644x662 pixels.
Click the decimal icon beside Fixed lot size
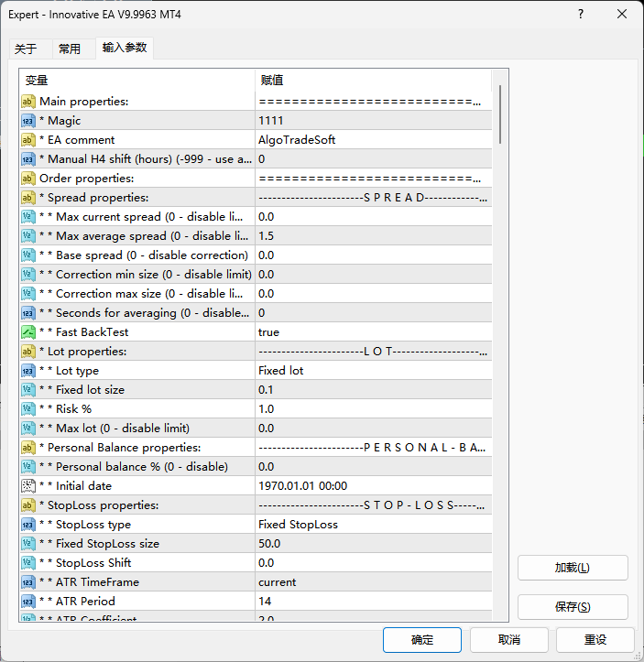28,390
